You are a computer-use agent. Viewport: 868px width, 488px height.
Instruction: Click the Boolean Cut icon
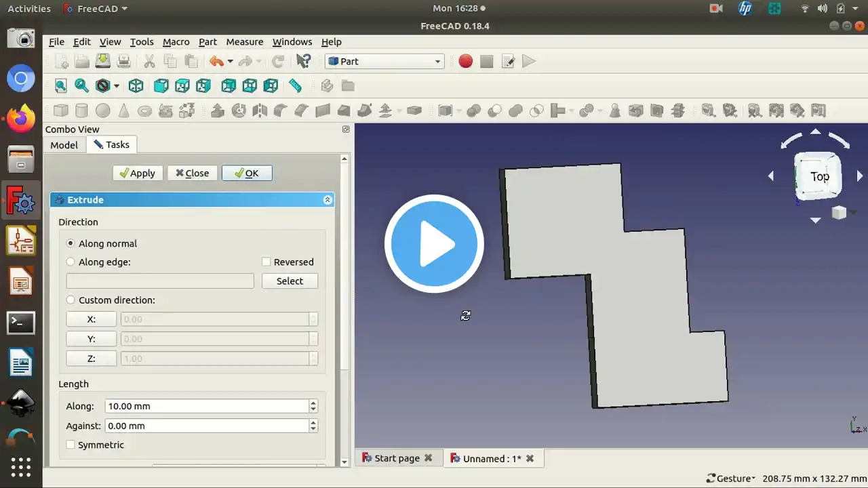494,110
